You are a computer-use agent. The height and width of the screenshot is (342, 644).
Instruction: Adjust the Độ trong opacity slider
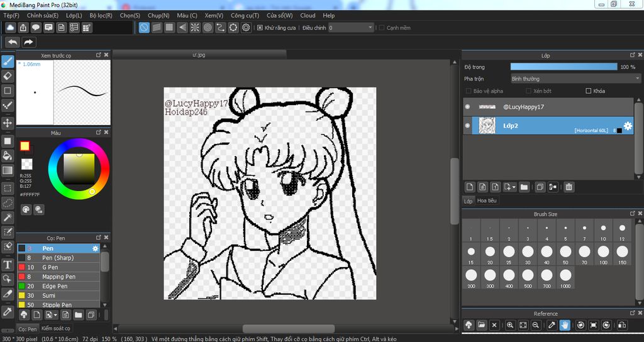563,67
